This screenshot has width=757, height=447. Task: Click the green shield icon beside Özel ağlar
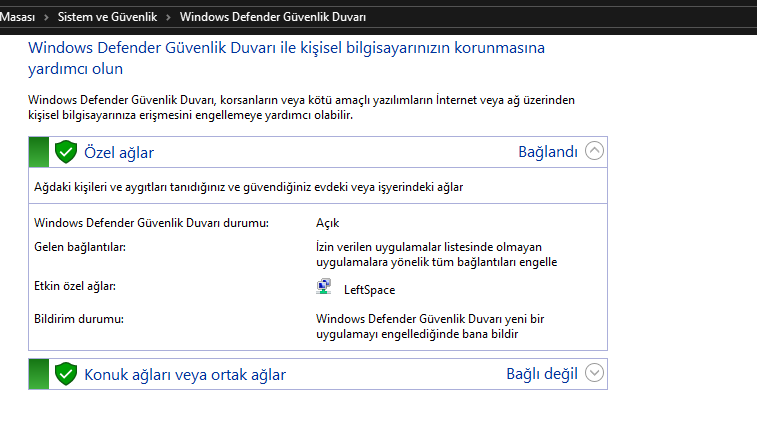coord(66,152)
